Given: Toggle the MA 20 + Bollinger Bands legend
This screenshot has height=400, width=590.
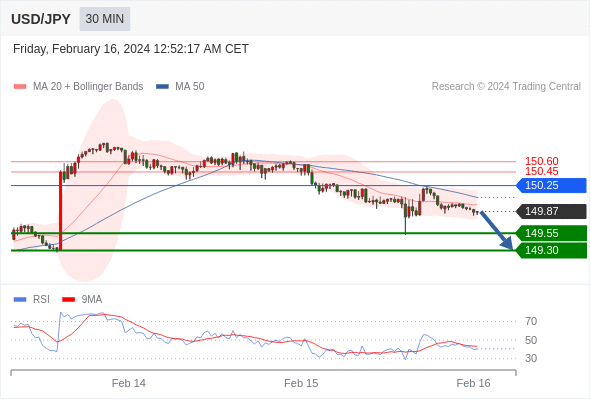Looking at the screenshot, I should point(78,87).
